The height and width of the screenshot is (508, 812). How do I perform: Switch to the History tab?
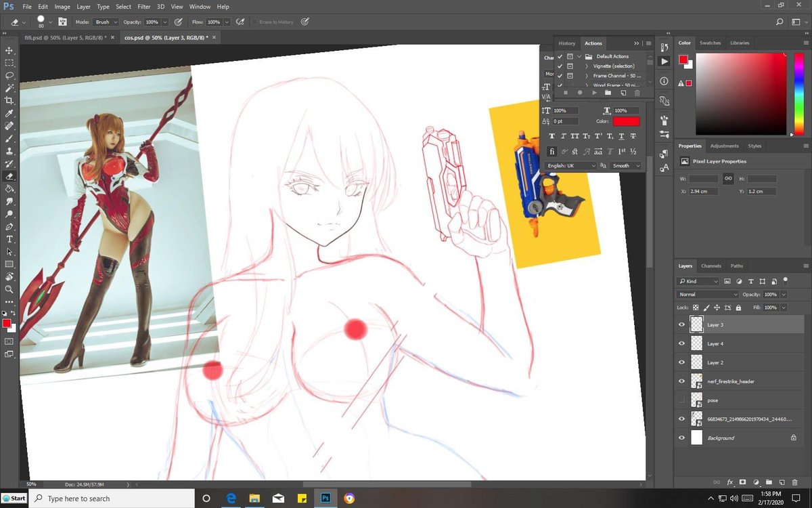tap(567, 43)
